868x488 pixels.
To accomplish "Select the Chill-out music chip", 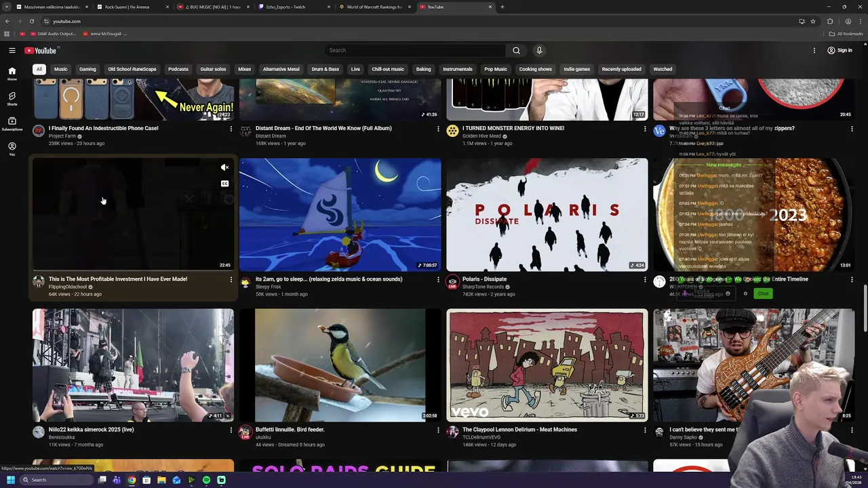I will 388,69.
